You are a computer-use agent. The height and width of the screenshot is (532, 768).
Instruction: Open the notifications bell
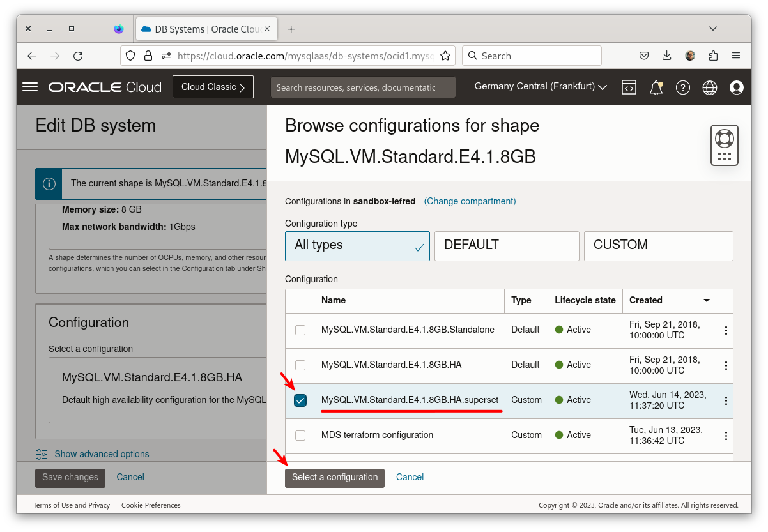click(x=656, y=87)
